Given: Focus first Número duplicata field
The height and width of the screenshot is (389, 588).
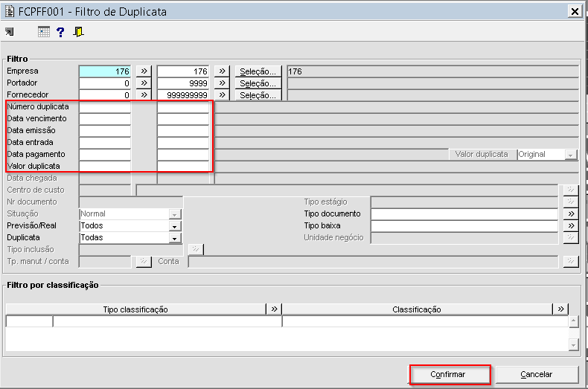Looking at the screenshot, I should coord(105,107).
